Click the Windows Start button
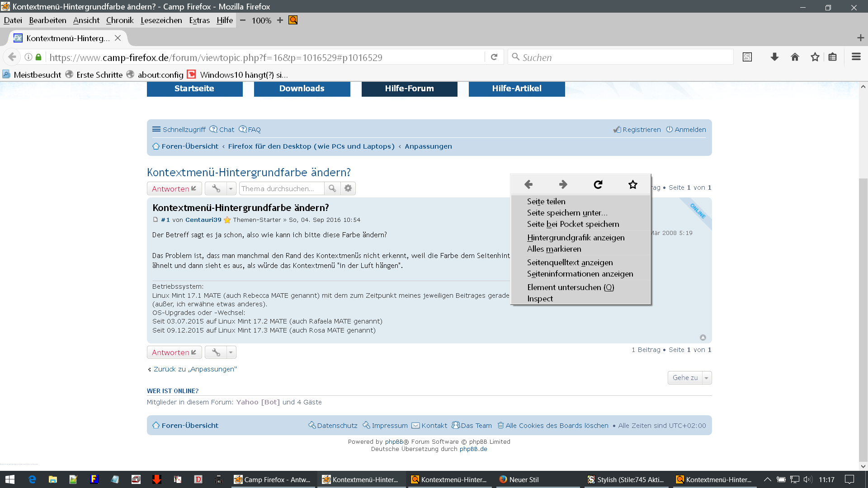 click(x=10, y=479)
